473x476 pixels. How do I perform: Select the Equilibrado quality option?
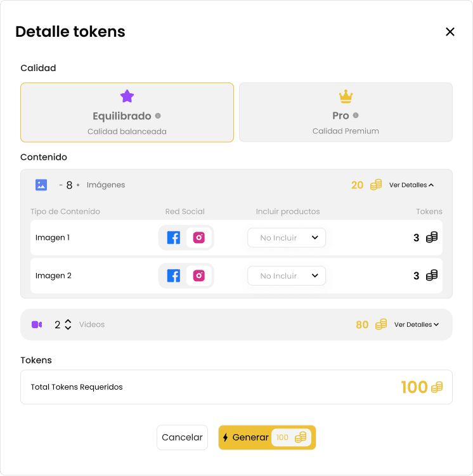pyautogui.click(x=127, y=112)
